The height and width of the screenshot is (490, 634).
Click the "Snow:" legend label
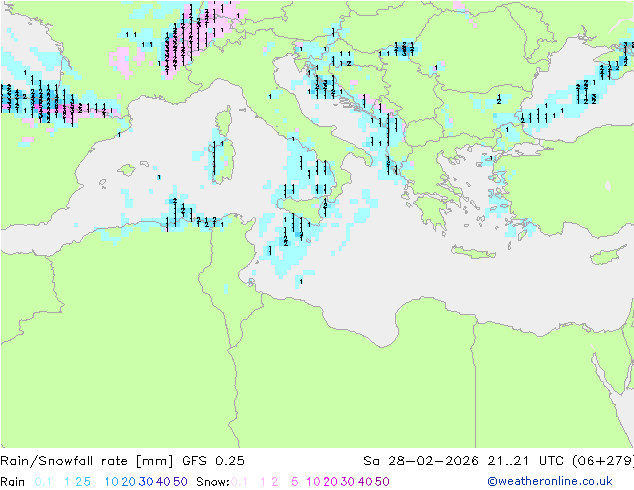click(213, 482)
